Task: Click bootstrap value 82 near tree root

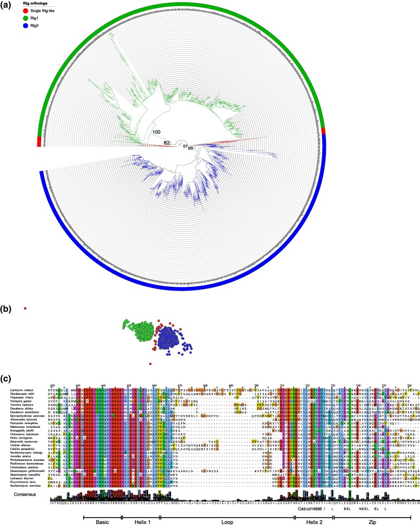Action: (x=167, y=143)
